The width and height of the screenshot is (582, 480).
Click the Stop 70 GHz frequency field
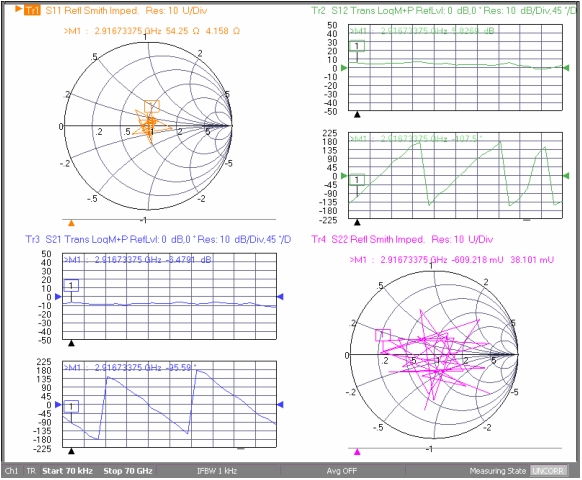[x=128, y=471]
